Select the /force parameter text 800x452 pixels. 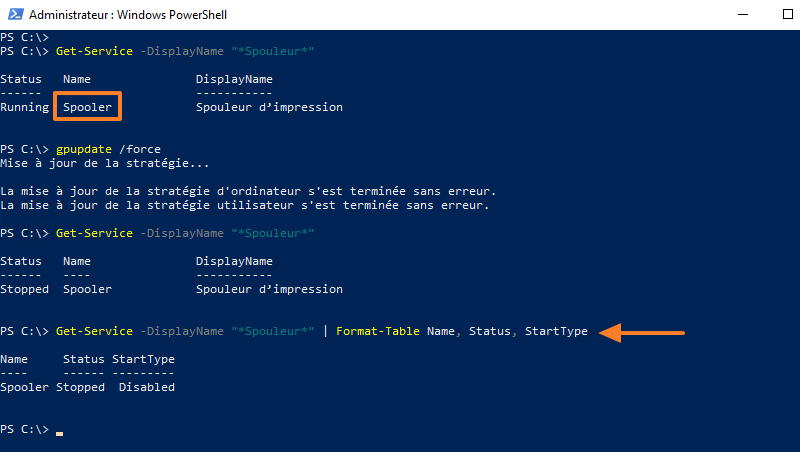click(140, 149)
